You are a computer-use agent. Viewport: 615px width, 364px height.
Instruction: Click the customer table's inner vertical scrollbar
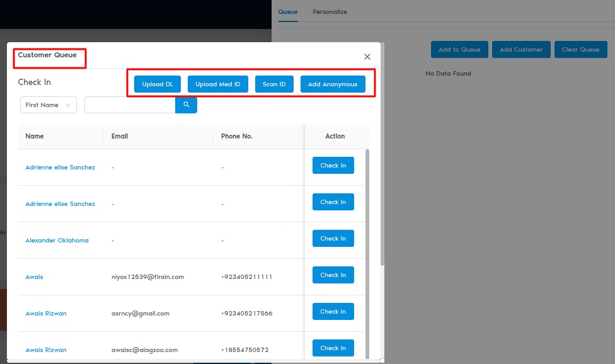coord(367,254)
